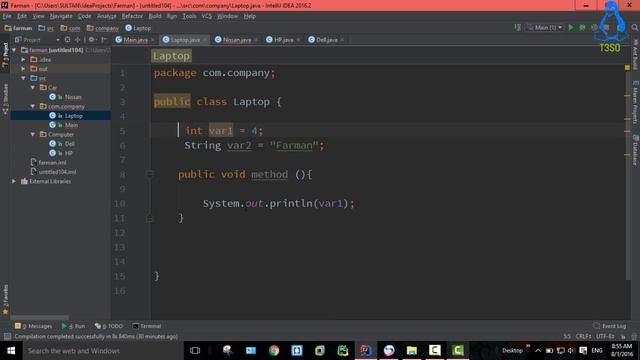The image size is (640, 360).
Task: Open the Refactor menu
Action: pyautogui.click(x=132, y=16)
